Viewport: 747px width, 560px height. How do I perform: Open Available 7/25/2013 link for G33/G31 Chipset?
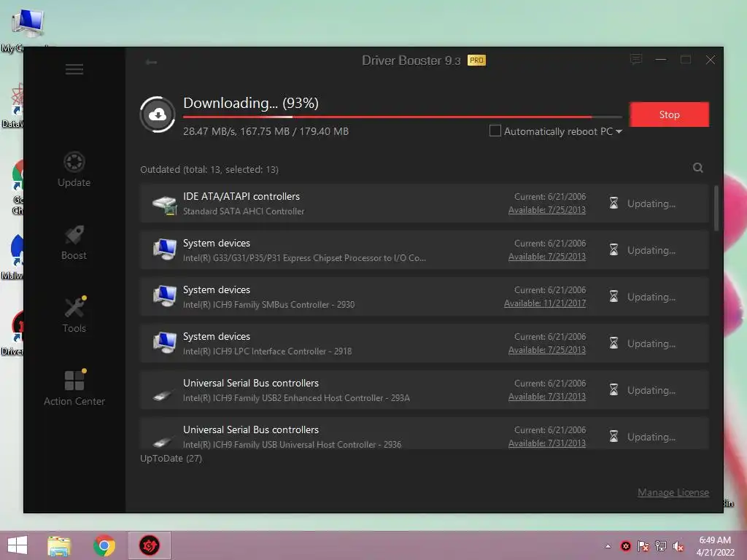tap(547, 257)
